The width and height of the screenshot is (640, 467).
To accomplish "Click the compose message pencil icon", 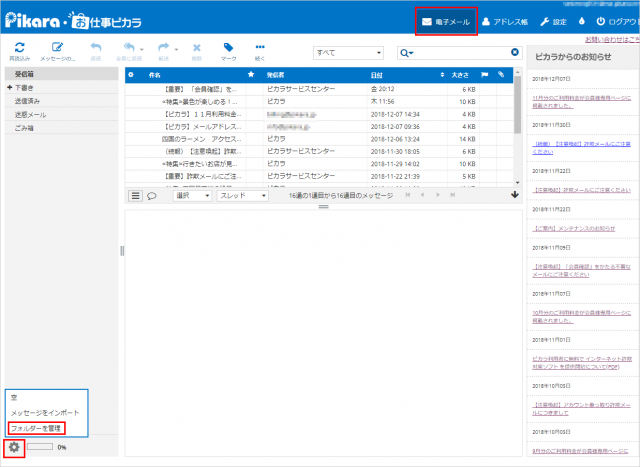I will [57, 48].
